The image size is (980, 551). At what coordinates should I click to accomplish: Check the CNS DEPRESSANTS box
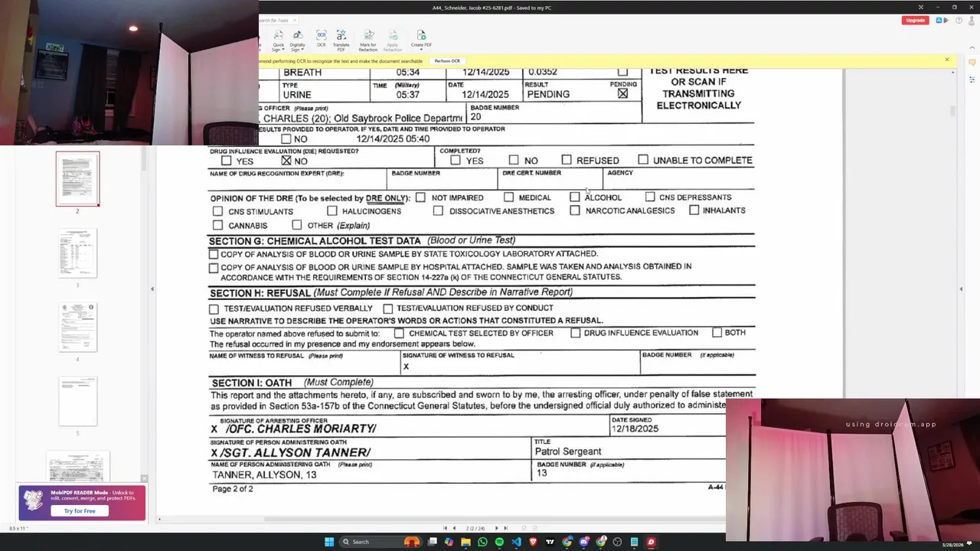point(650,197)
